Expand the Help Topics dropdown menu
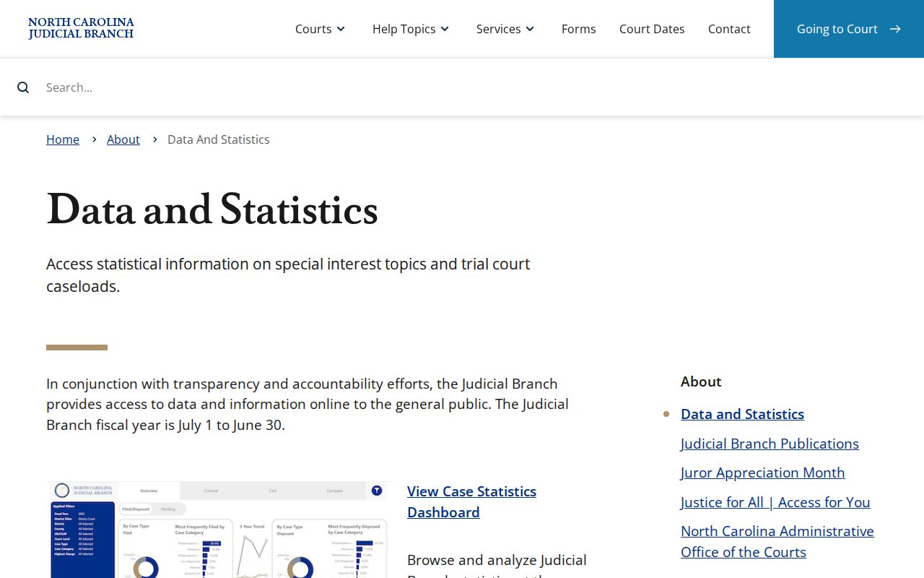Viewport: 924px width, 578px height. 411,29
